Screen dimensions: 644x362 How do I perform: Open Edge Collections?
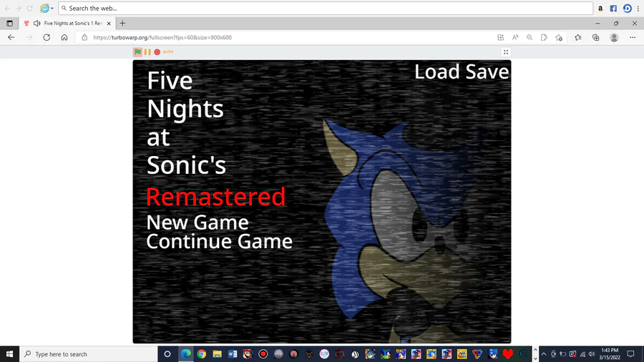[x=596, y=37]
